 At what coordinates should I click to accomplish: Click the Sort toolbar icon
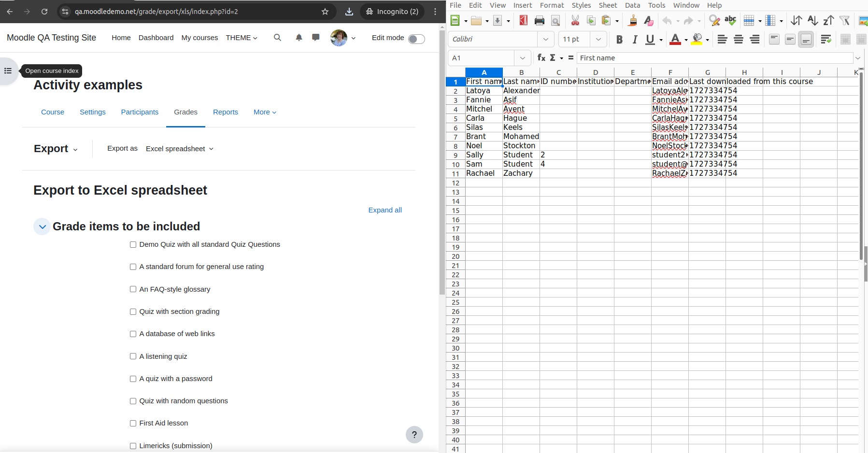coord(797,20)
